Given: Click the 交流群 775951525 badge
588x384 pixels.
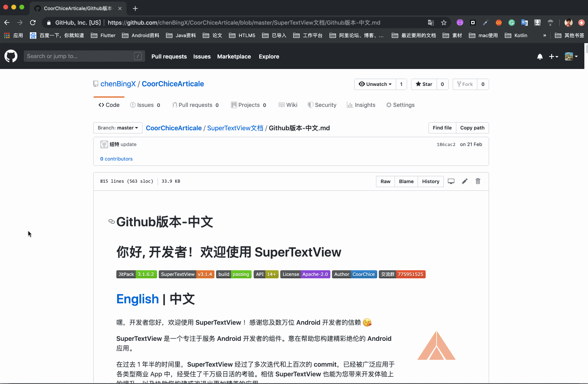Looking at the screenshot, I should click(x=402, y=274).
